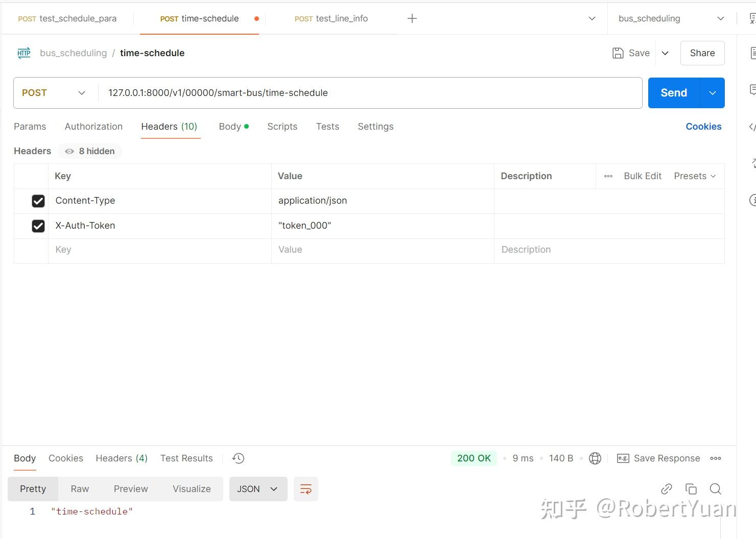The height and width of the screenshot is (539, 756).
Task: Uncheck the Content-Type header checkbox
Action: pyautogui.click(x=38, y=201)
